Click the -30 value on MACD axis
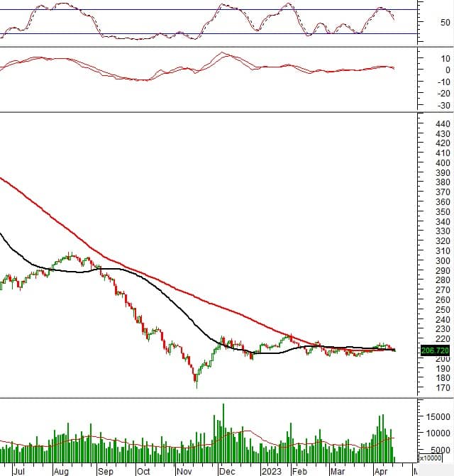 pyautogui.click(x=443, y=105)
